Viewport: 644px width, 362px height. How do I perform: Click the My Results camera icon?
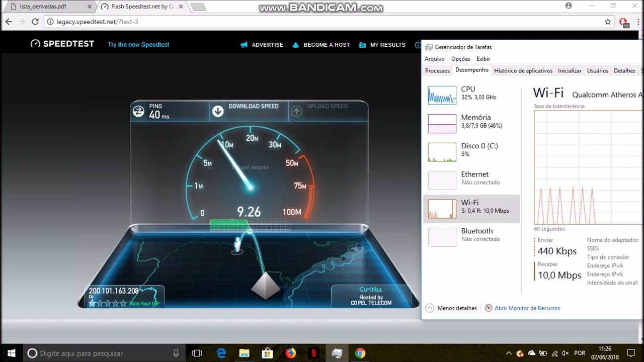(362, 45)
